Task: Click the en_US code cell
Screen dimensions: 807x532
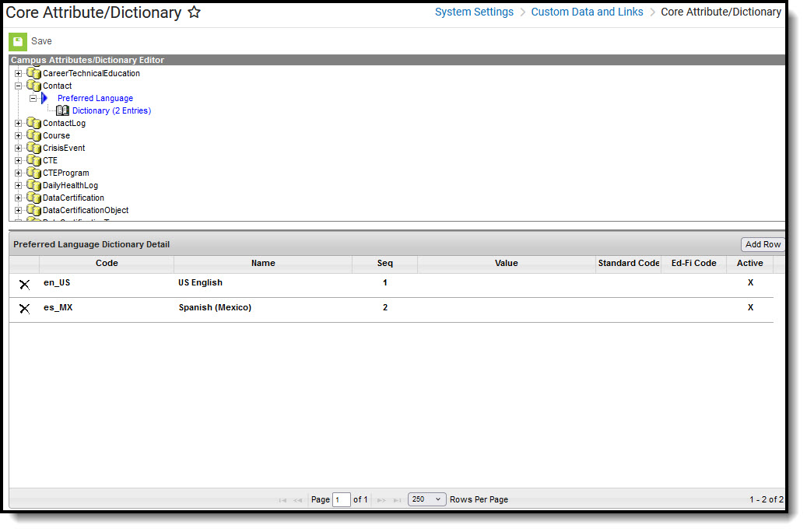Action: tap(57, 283)
